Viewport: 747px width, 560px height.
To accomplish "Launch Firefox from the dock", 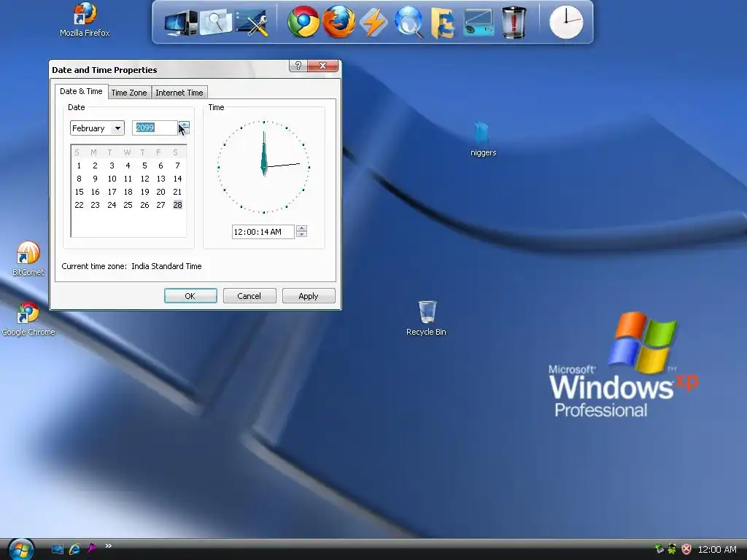I will pyautogui.click(x=338, y=22).
